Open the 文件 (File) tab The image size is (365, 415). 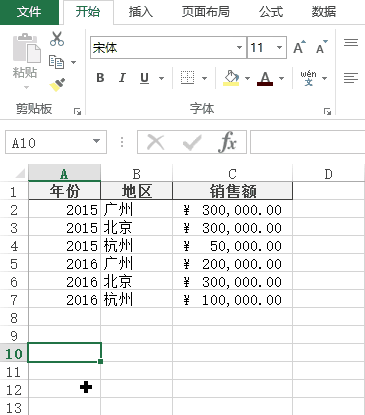point(29,12)
